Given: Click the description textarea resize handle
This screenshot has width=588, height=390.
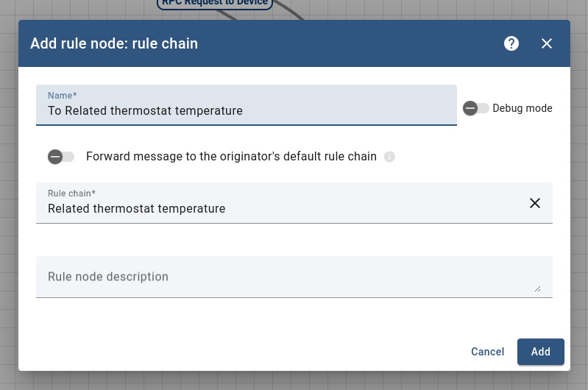Looking at the screenshot, I should 538,289.
